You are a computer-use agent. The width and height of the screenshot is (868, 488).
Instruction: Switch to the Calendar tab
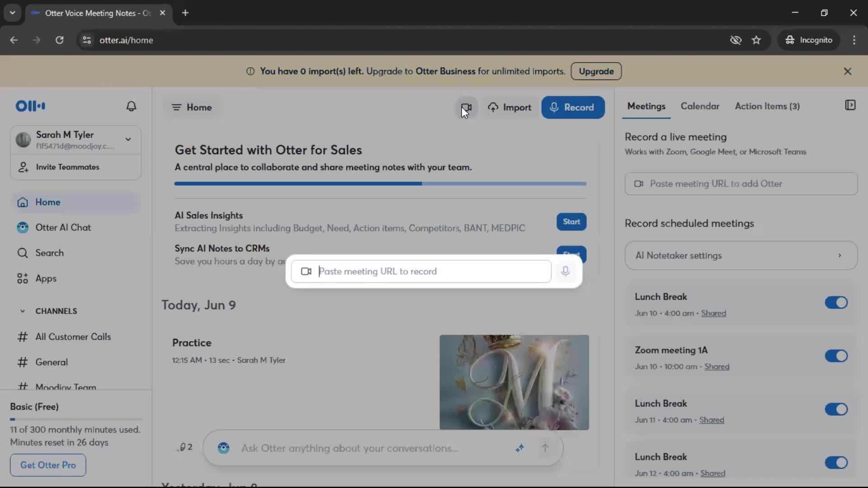700,106
